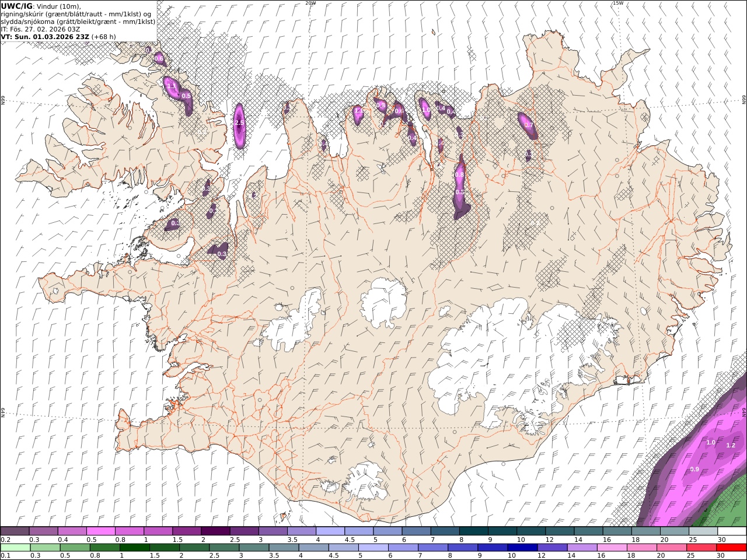Click the lavender 4 snow legend swatch
Image resolution: width=747 pixels, height=560 pixels.
(330, 531)
